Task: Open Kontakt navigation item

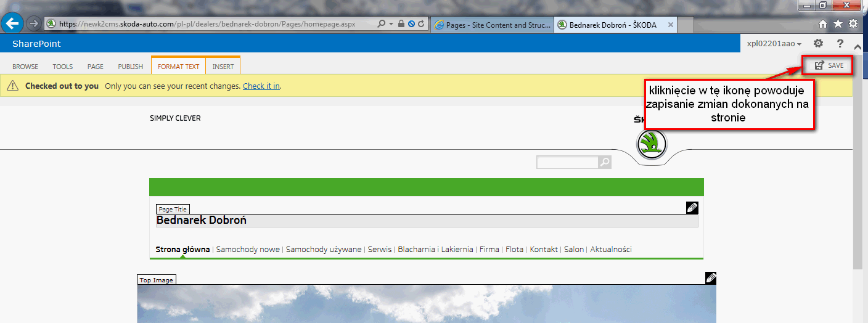Action: coord(544,250)
